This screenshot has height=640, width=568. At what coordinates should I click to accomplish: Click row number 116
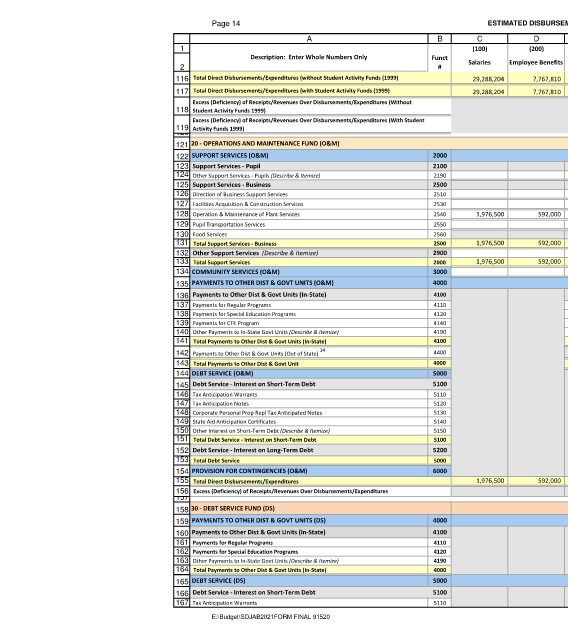(x=182, y=78)
